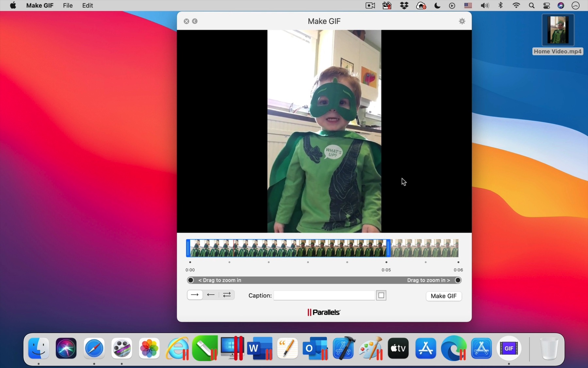Screen dimensions: 588x368
Task: Select reverse playback direction
Action: point(211,295)
